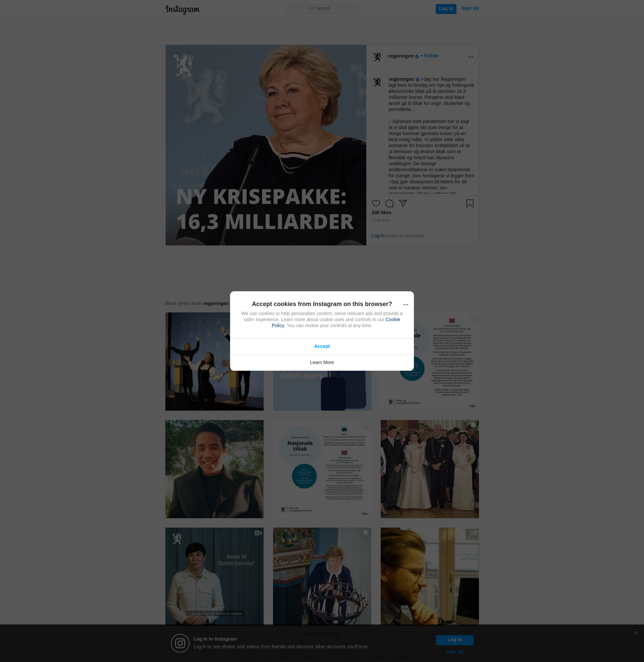The image size is (644, 662).
Task: Click regjeringen avatar beside caption
Action: coord(377,82)
